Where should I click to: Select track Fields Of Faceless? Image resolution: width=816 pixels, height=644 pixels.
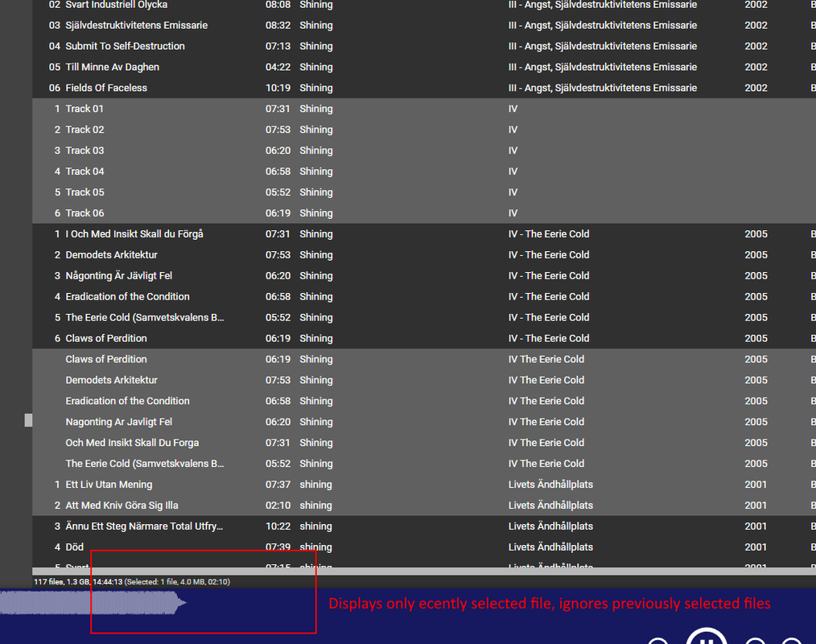424,88
